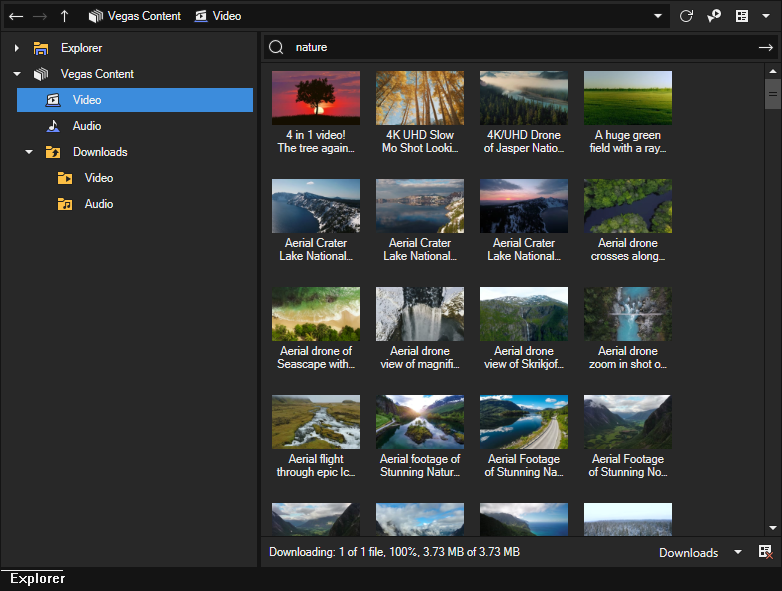Click the Views layout icon
Viewport: 782px width, 591px height.
click(742, 16)
